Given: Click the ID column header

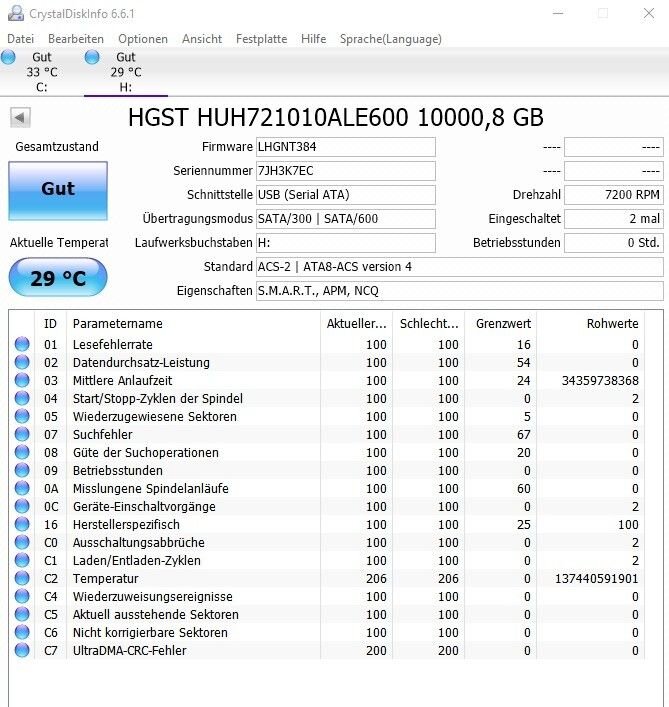Looking at the screenshot, I should (50, 324).
